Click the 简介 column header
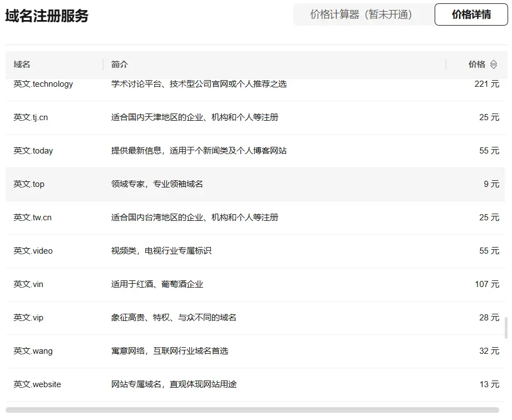Screen dimensions: 512x420 click(x=120, y=65)
